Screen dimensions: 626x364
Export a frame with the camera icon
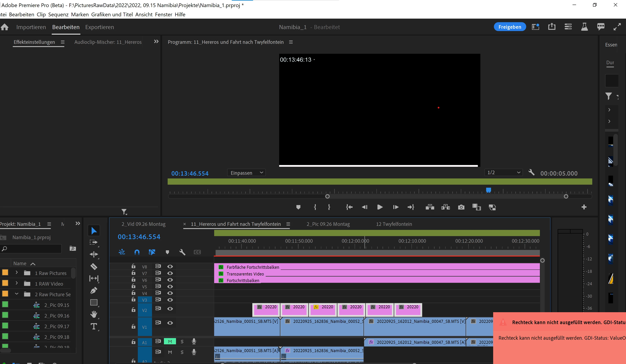pyautogui.click(x=461, y=207)
